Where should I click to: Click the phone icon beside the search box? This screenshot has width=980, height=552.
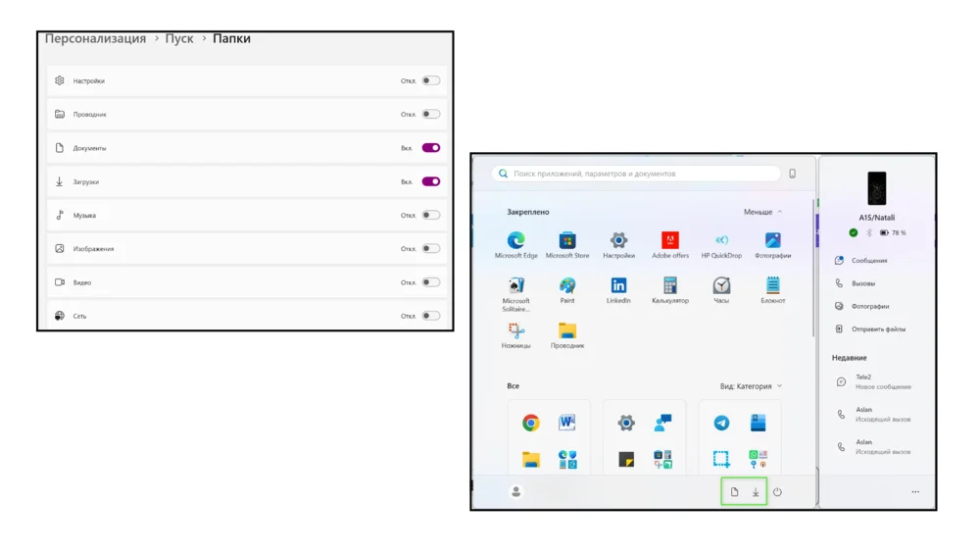[x=792, y=174]
